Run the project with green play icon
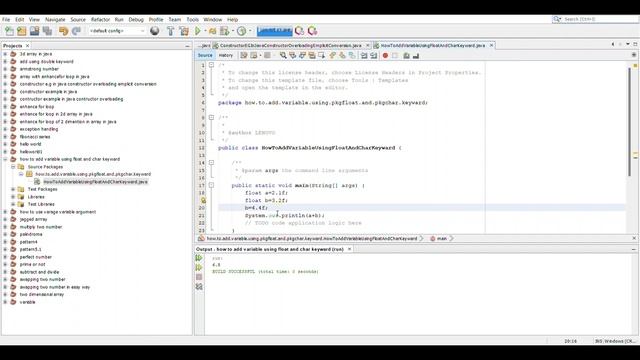The width and height of the screenshot is (640, 360). pos(198,31)
